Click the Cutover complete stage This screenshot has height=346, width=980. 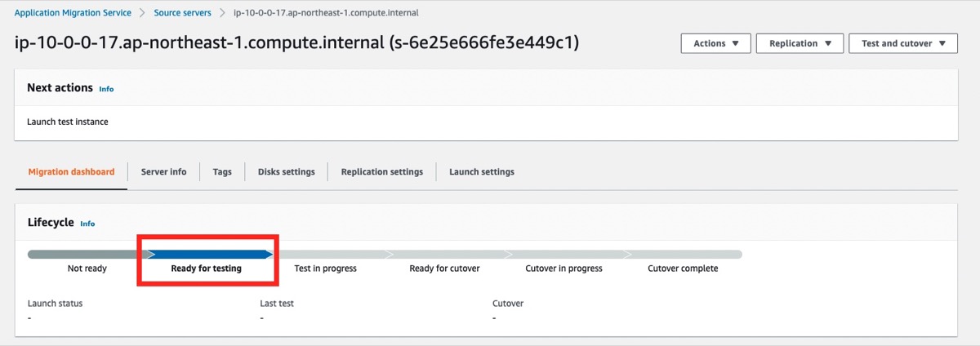click(683, 268)
